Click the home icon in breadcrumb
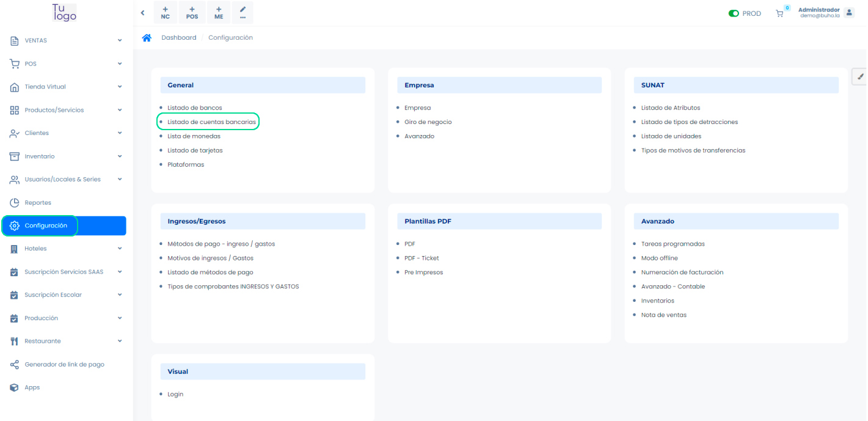868x421 pixels. [x=147, y=38]
